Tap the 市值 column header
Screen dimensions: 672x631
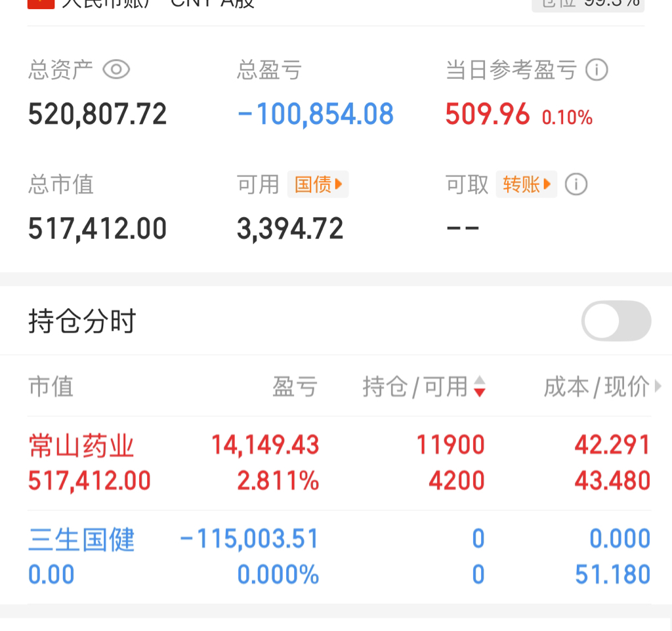coord(51,386)
